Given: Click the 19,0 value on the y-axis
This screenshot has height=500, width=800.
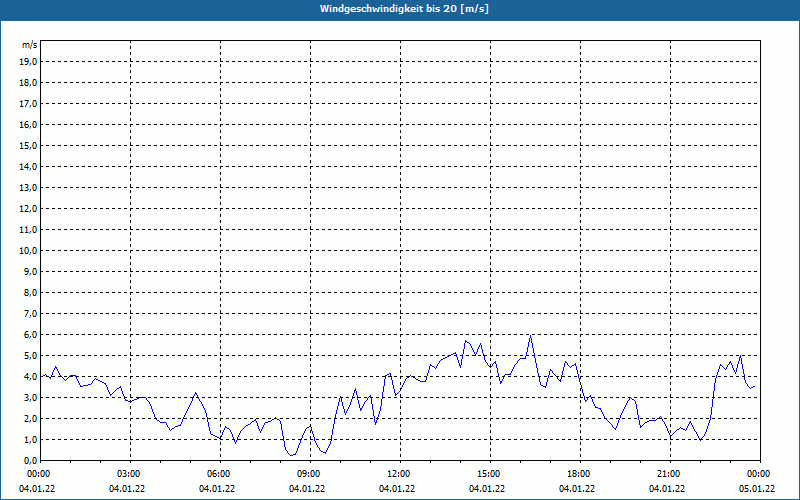Looking at the screenshot, I should pyautogui.click(x=29, y=61).
